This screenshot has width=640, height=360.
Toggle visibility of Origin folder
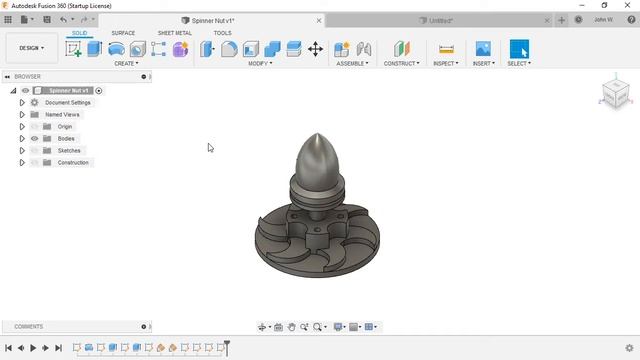tap(35, 127)
